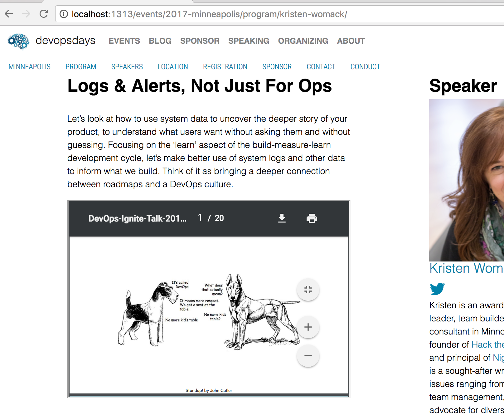Open the REGISTRATION link
The width and height of the screenshot is (504, 420).
click(x=225, y=67)
